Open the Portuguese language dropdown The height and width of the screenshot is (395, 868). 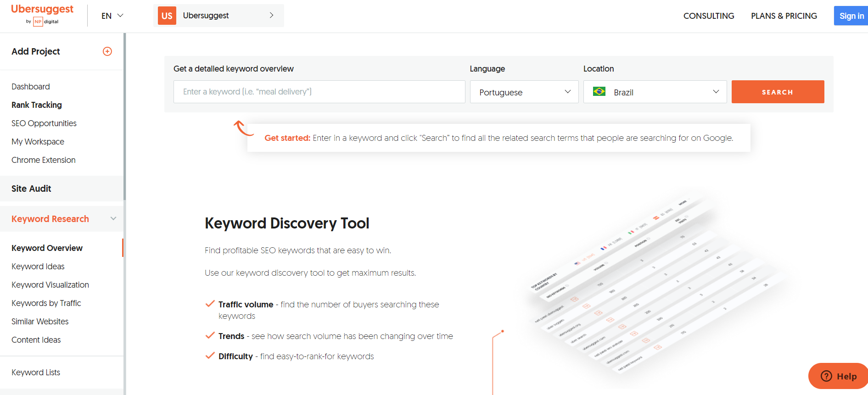[524, 92]
